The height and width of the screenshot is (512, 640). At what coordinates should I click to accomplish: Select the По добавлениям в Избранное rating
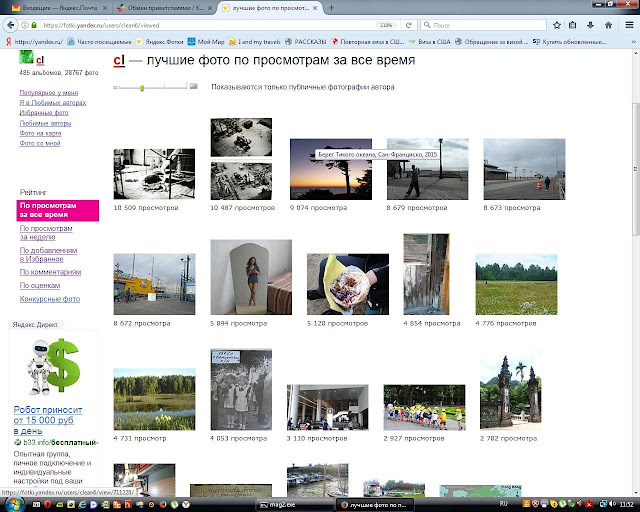click(x=48, y=255)
